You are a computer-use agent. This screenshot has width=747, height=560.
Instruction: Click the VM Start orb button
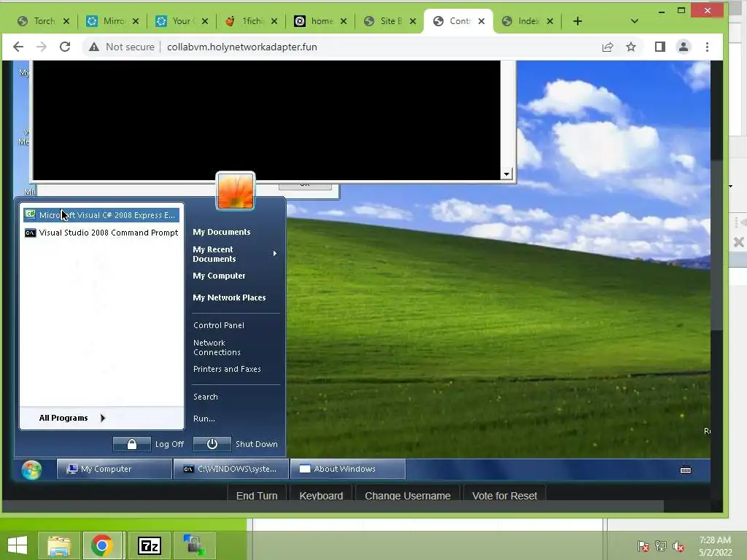coord(31,470)
